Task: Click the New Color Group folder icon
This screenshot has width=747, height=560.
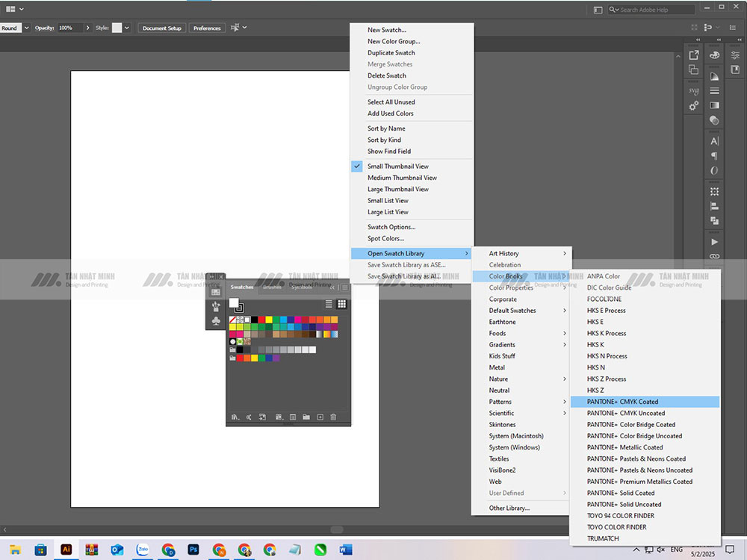Action: [x=306, y=417]
